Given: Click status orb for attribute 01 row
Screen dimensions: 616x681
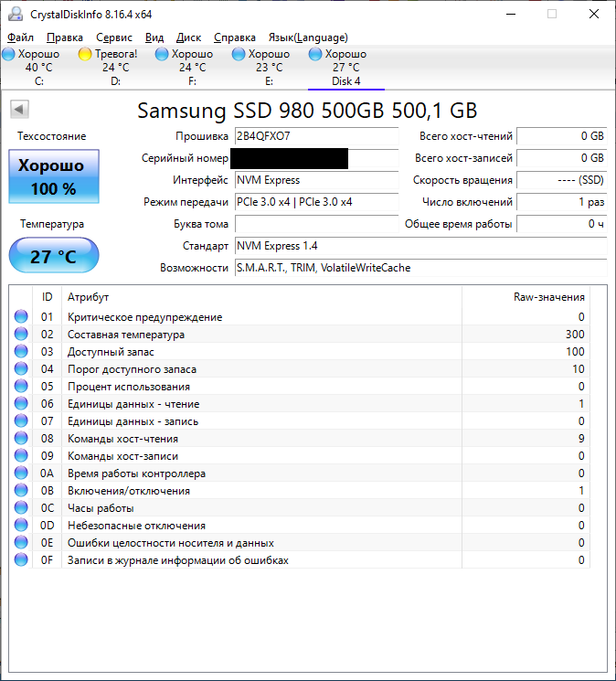Looking at the screenshot, I should [x=21, y=316].
